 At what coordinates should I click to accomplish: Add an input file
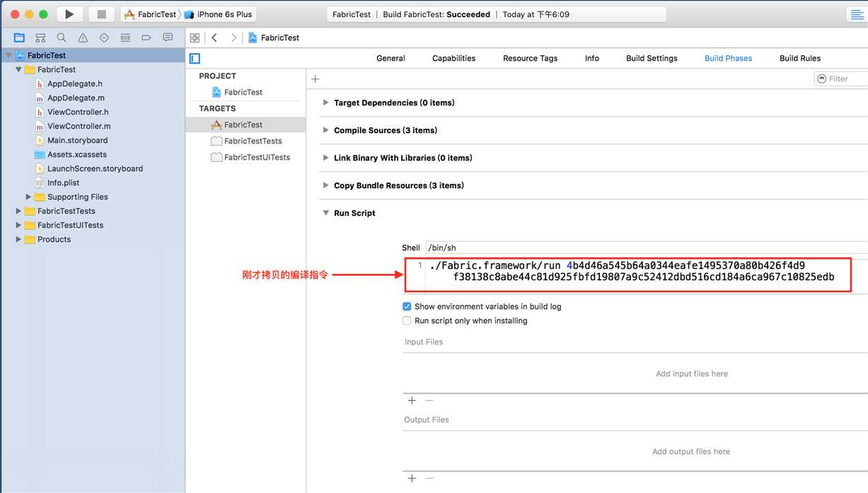(412, 401)
